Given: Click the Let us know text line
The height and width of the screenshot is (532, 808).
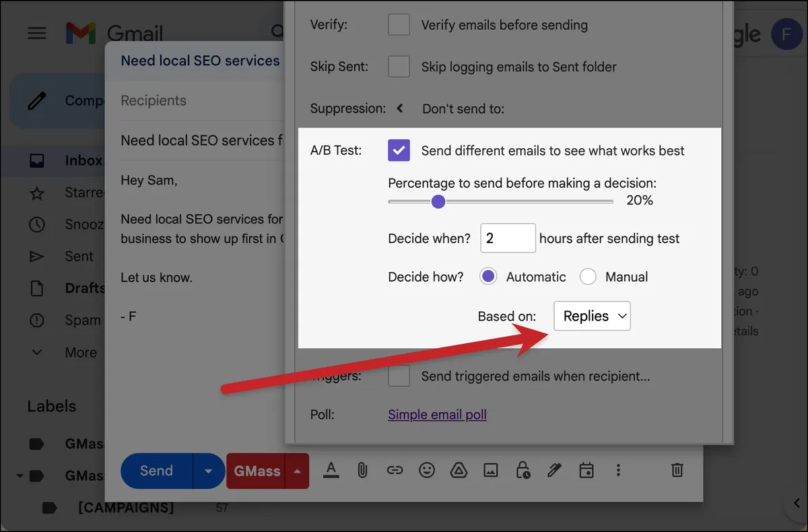Looking at the screenshot, I should tap(156, 277).
